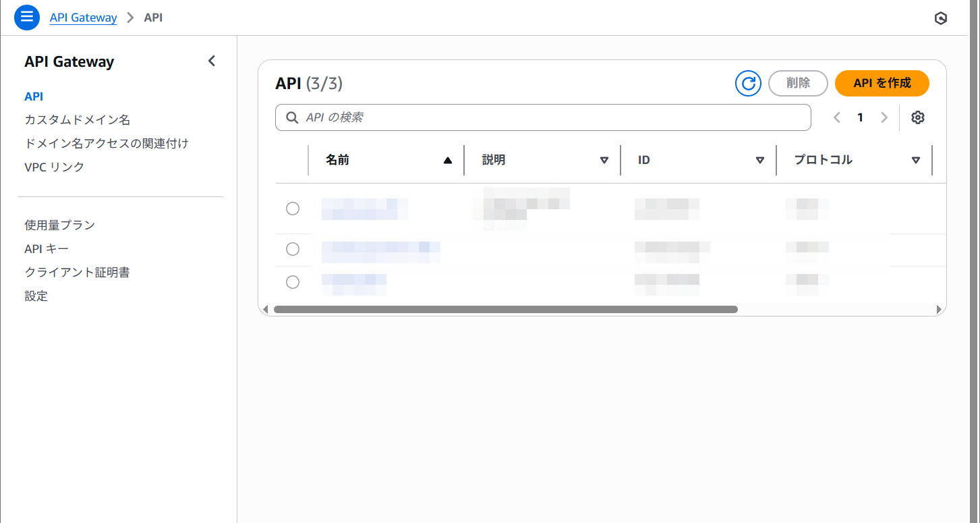Collapse the API Gateway side panel
Screen dimensions: 980x523
click(212, 61)
